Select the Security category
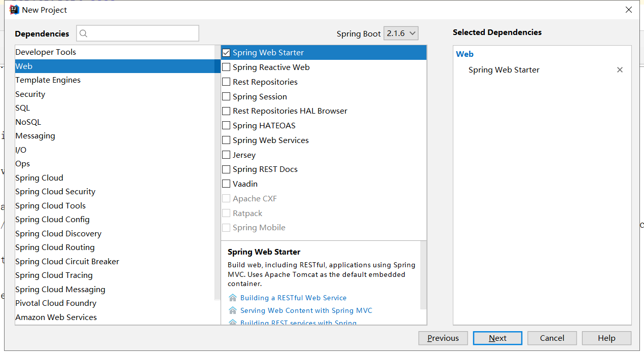 click(x=30, y=94)
